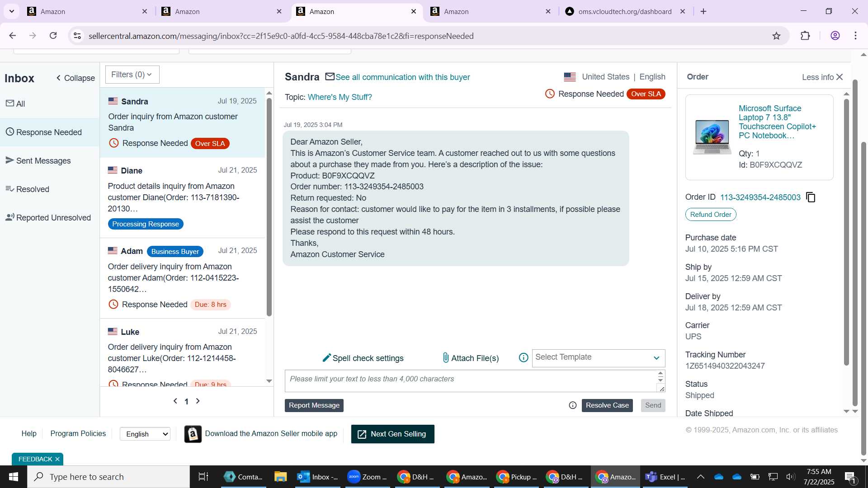Open order 113-3249354-2485003 link
868x488 pixels.
click(760, 197)
